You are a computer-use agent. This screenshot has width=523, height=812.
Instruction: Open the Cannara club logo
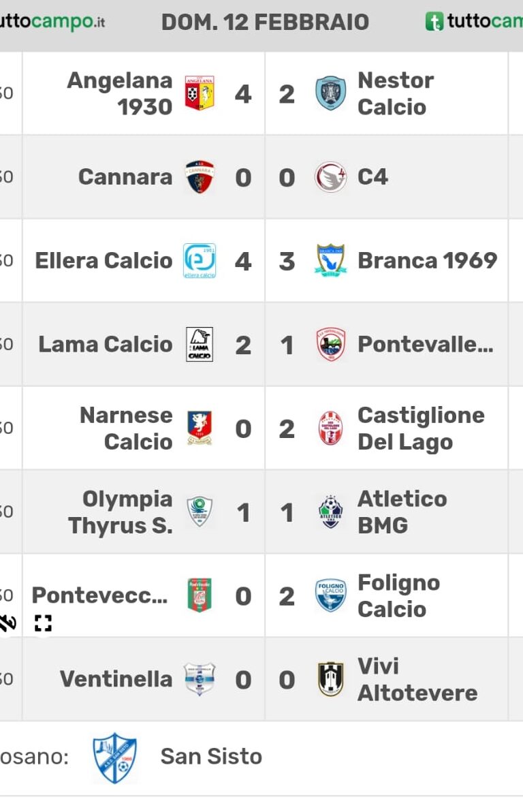(200, 177)
